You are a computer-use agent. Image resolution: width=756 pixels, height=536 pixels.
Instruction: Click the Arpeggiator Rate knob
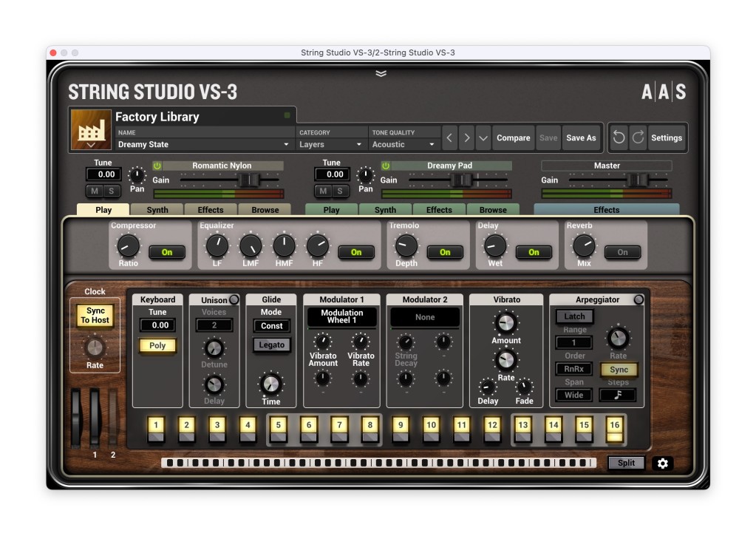tap(618, 338)
